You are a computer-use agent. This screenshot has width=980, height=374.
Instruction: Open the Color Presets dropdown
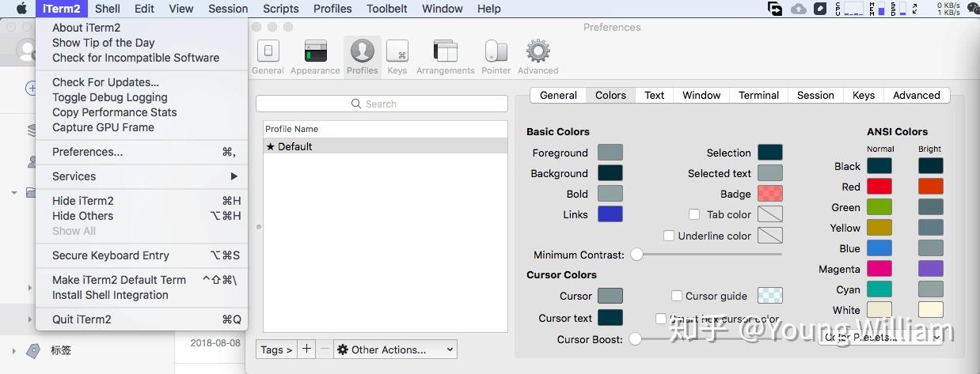[880, 337]
